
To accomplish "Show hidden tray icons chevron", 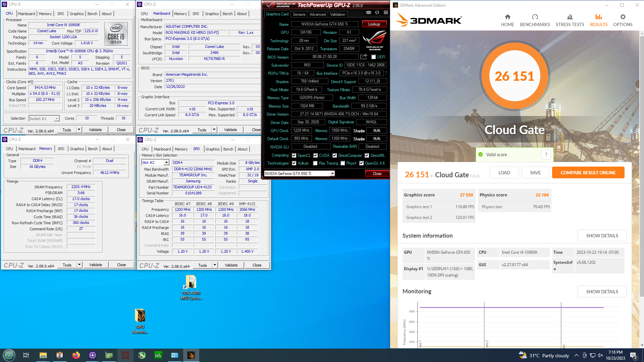I will [576, 356].
